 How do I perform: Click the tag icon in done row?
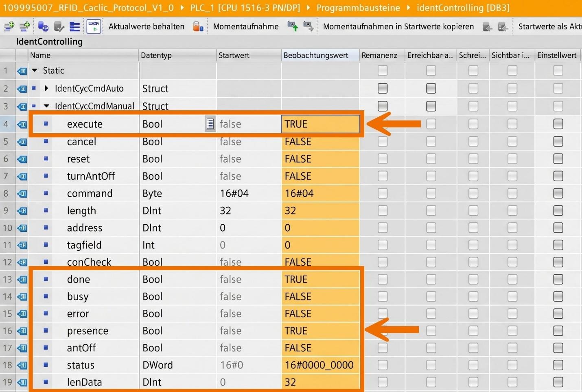tap(22, 279)
